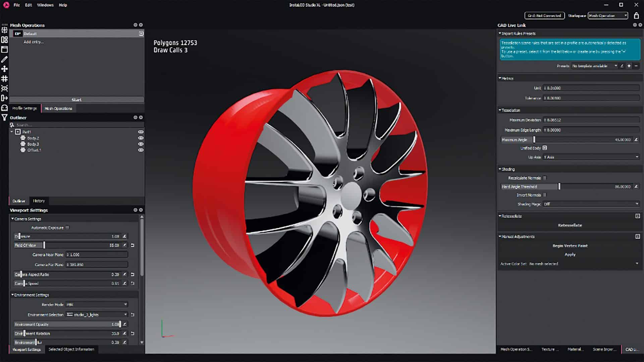This screenshot has width=644, height=362.
Task: Open the export arrow tool in left sidebar
Action: [4, 98]
